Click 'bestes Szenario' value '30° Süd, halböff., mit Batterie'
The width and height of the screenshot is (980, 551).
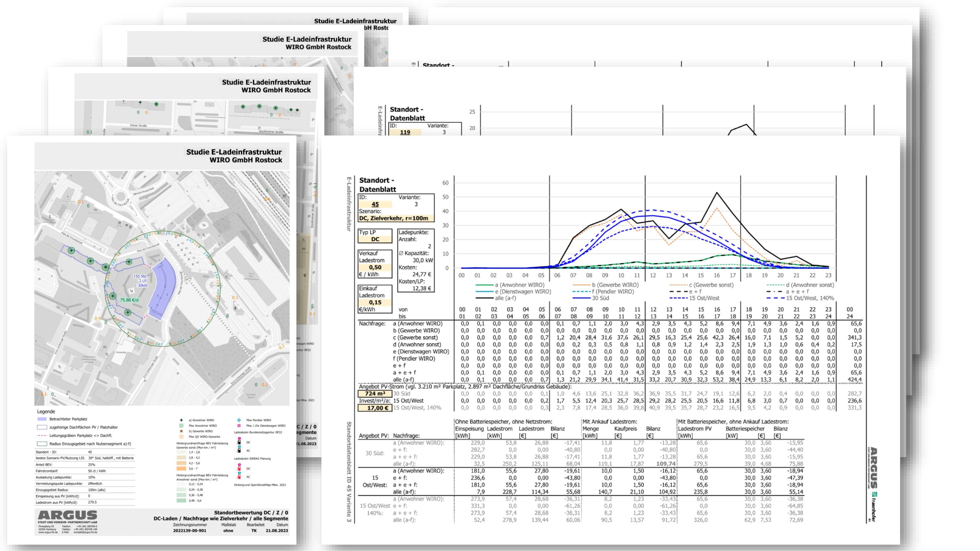coord(111,458)
